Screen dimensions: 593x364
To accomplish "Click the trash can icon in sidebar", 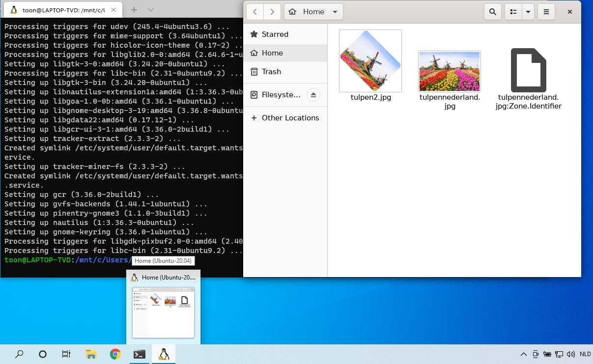I will (x=254, y=72).
